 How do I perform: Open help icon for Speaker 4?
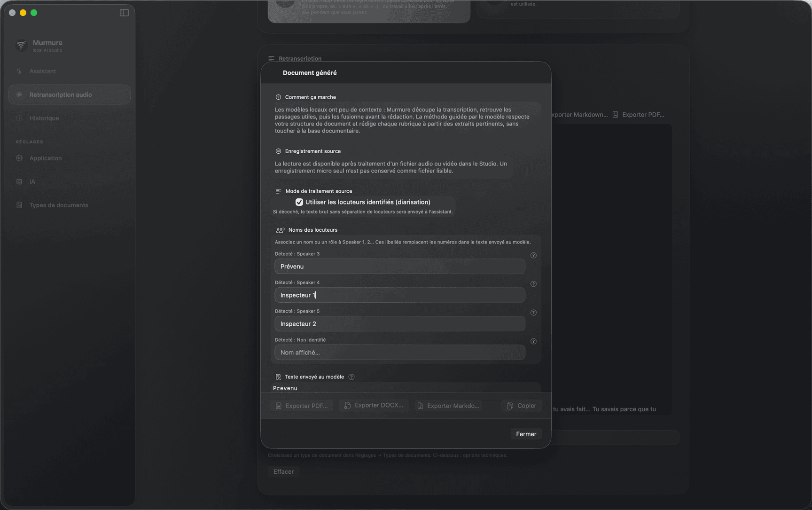tap(533, 284)
